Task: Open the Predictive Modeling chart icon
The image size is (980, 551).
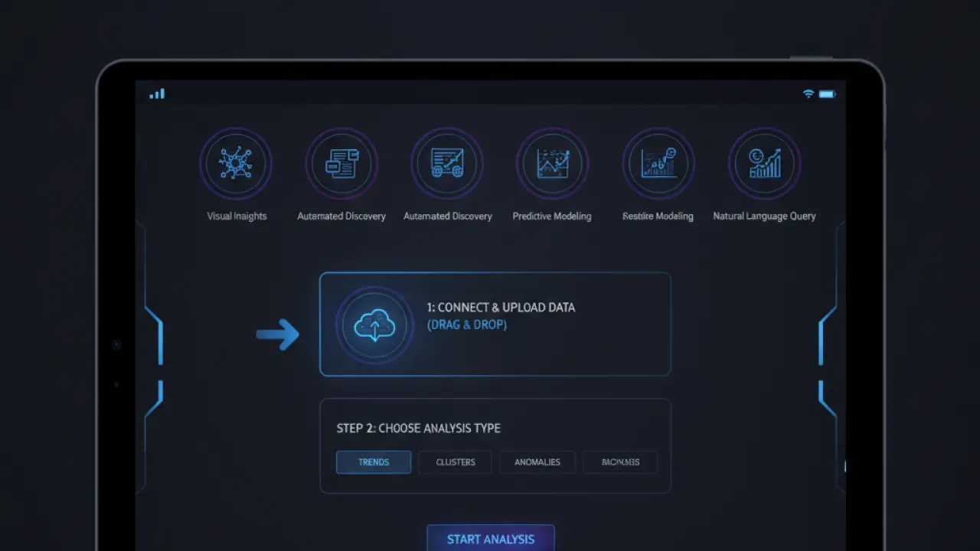Action: (x=552, y=164)
